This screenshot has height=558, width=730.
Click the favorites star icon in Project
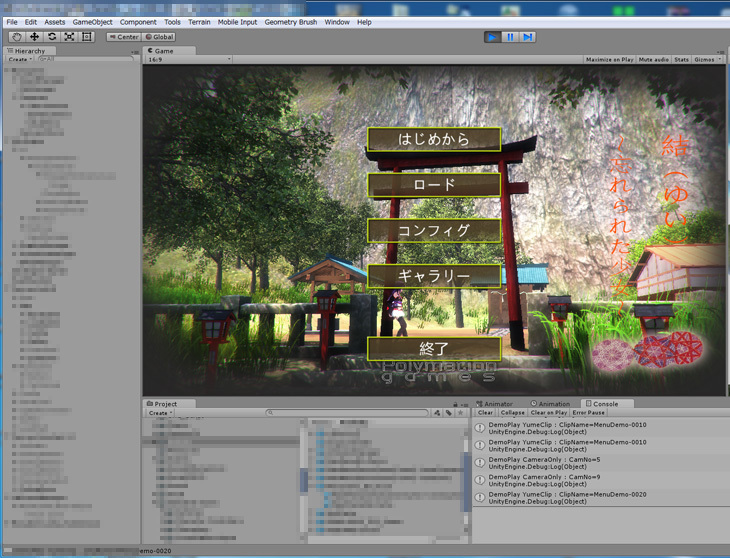(x=461, y=413)
